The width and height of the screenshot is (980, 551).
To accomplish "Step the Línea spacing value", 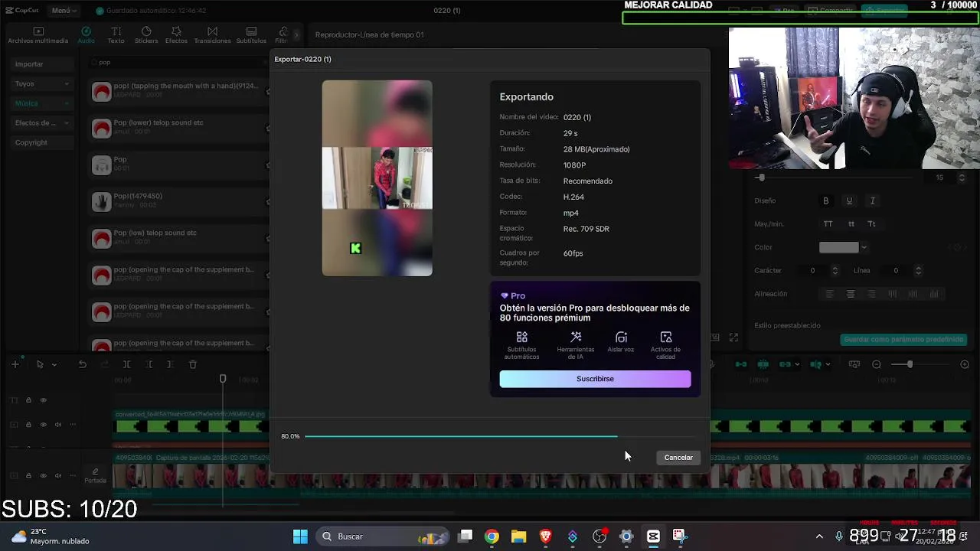I will (918, 271).
